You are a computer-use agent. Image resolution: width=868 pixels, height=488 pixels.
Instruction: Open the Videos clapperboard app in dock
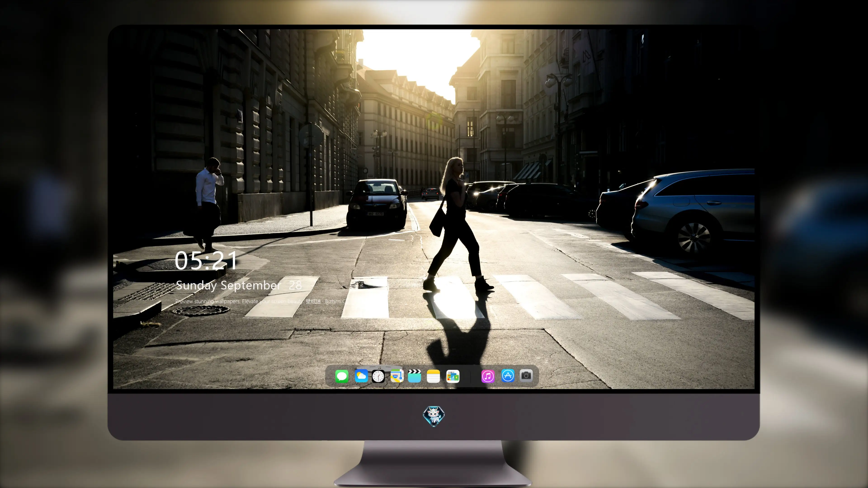[415, 376]
